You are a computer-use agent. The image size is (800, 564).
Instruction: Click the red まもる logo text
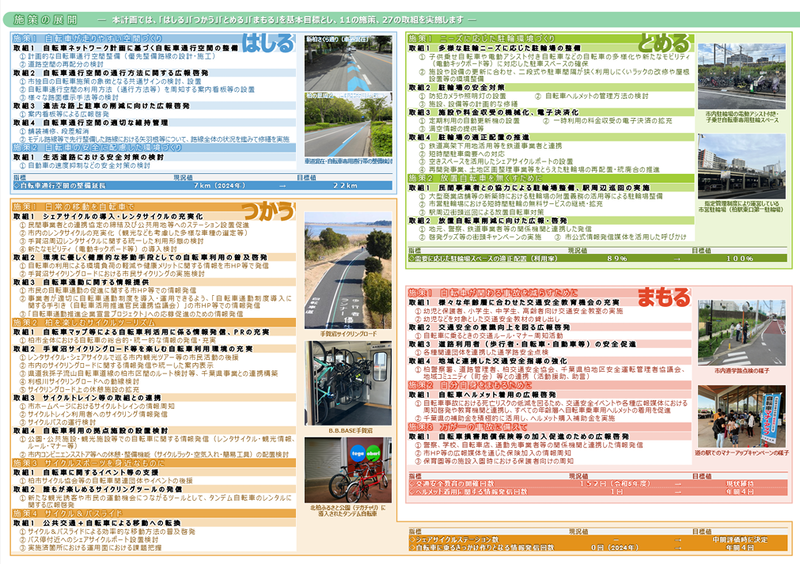(663, 297)
